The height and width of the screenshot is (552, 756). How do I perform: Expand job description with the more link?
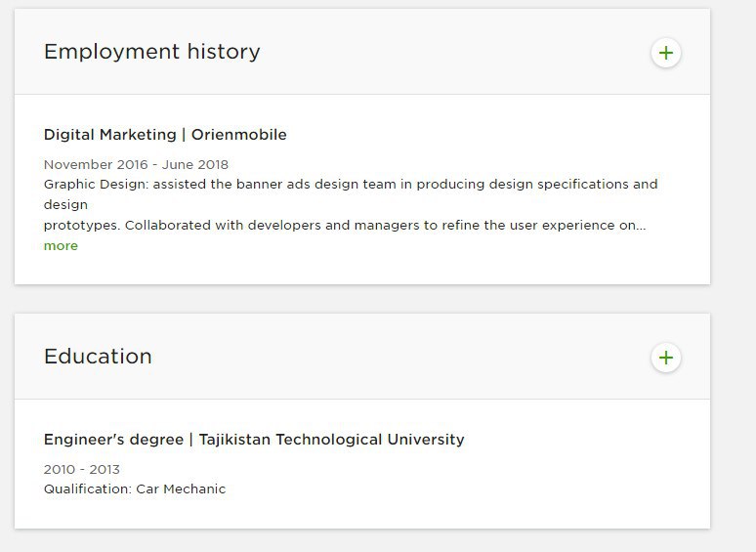[61, 246]
